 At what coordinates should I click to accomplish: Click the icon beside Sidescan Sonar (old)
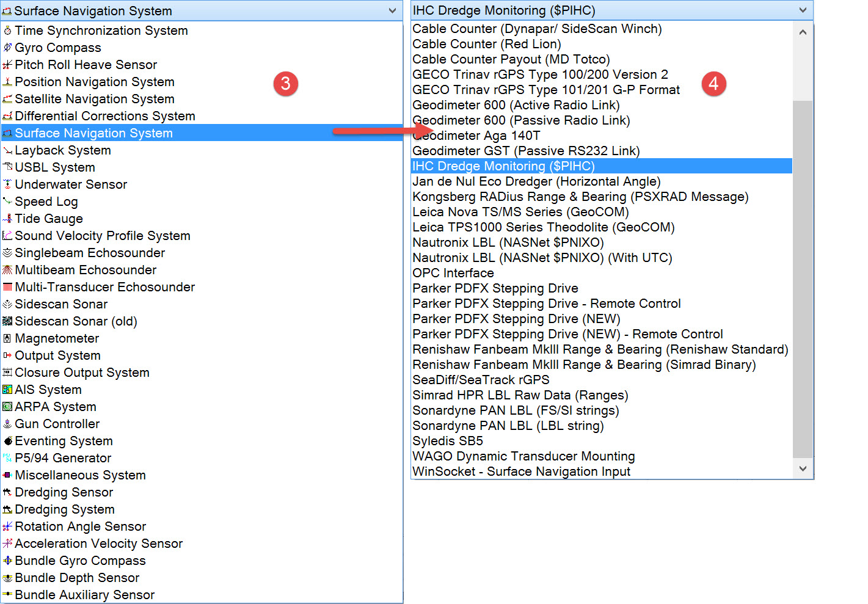(x=7, y=321)
